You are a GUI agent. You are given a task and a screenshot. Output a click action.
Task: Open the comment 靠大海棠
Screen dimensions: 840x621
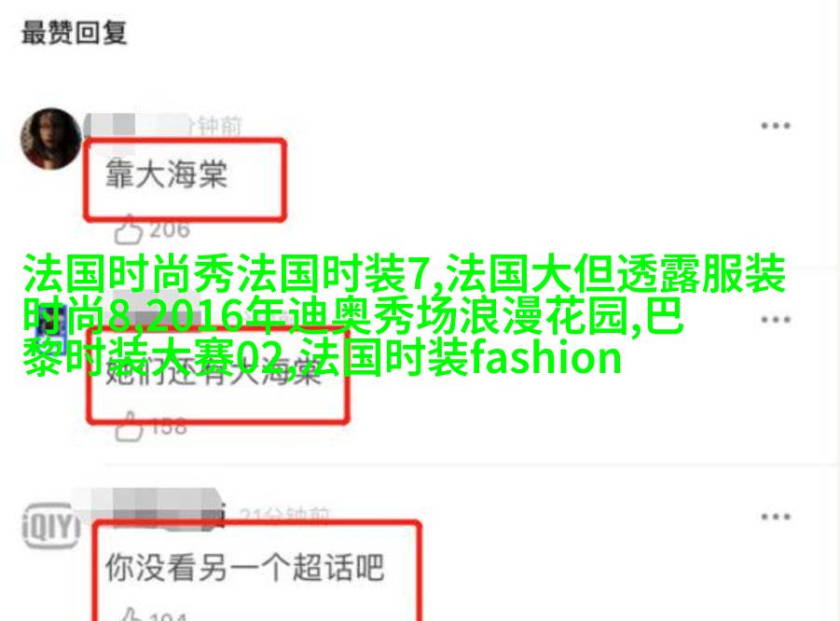166,173
